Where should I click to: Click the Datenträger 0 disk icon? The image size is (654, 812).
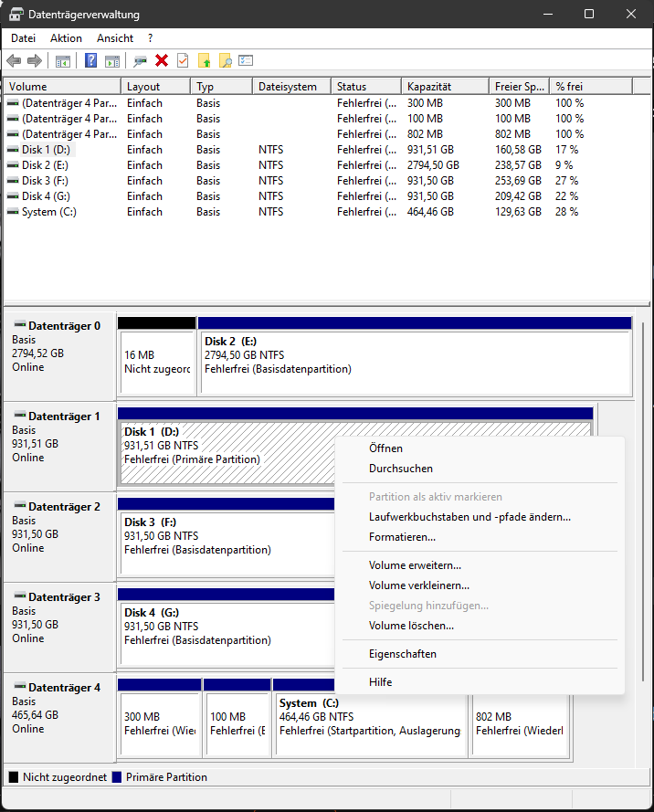pyautogui.click(x=20, y=324)
